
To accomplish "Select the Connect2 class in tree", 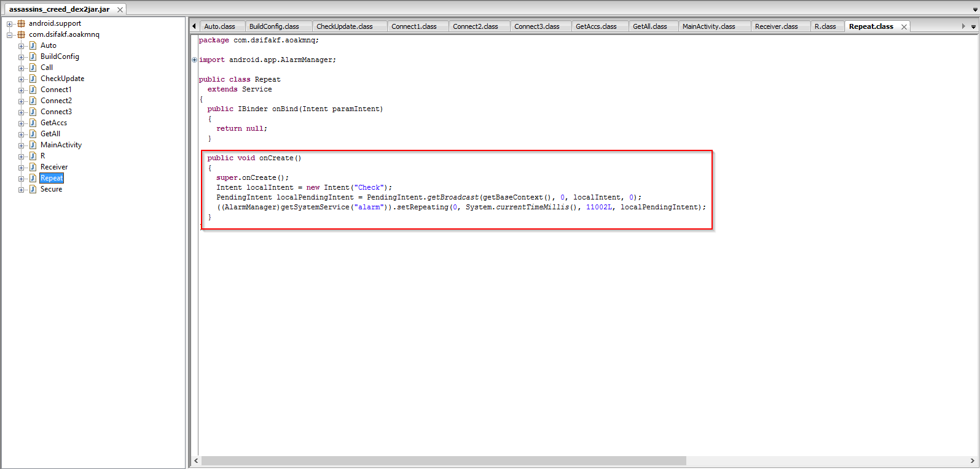I will [x=56, y=101].
